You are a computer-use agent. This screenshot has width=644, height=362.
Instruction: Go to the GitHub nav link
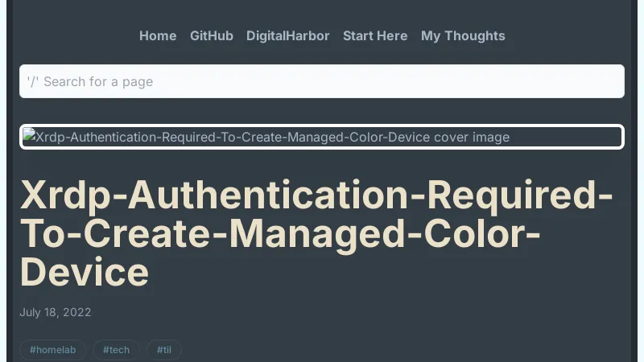point(212,36)
